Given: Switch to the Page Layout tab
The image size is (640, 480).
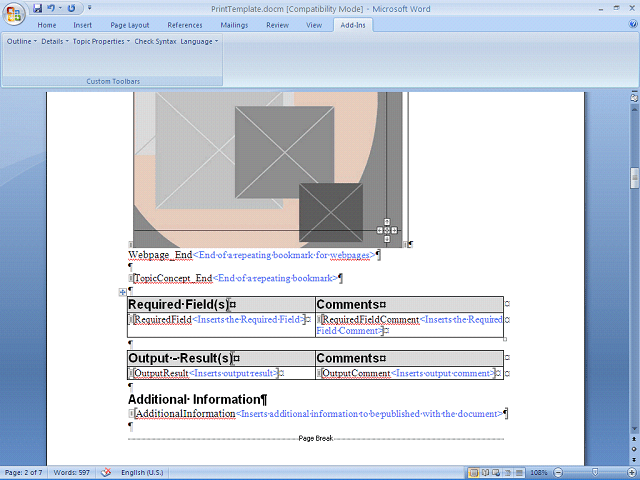Looking at the screenshot, I should pyautogui.click(x=130, y=25).
